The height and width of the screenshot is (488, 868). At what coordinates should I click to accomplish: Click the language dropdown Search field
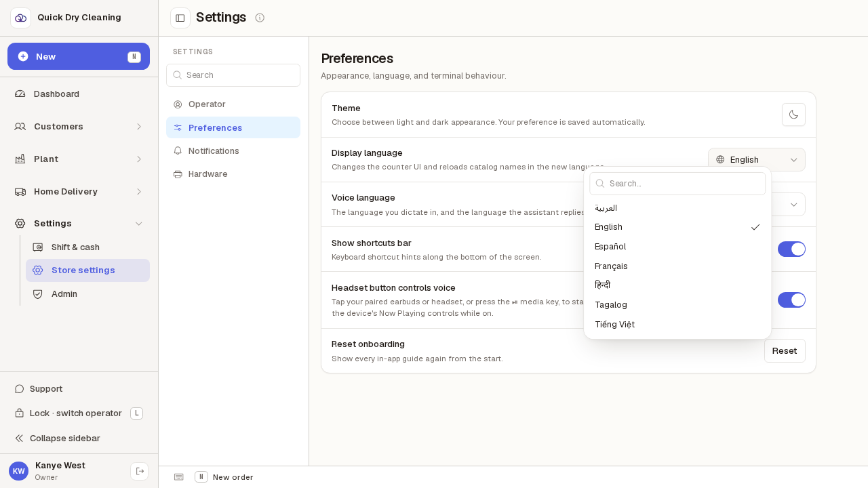click(x=677, y=184)
